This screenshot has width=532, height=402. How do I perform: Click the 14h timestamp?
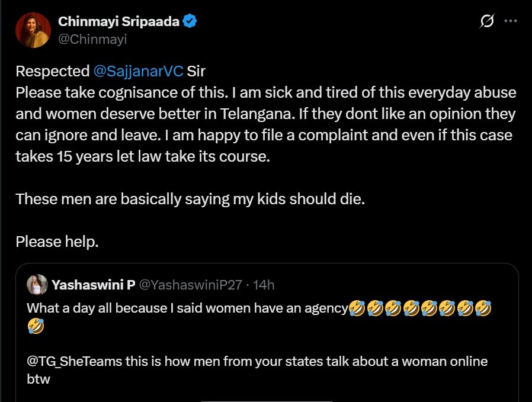(x=264, y=285)
